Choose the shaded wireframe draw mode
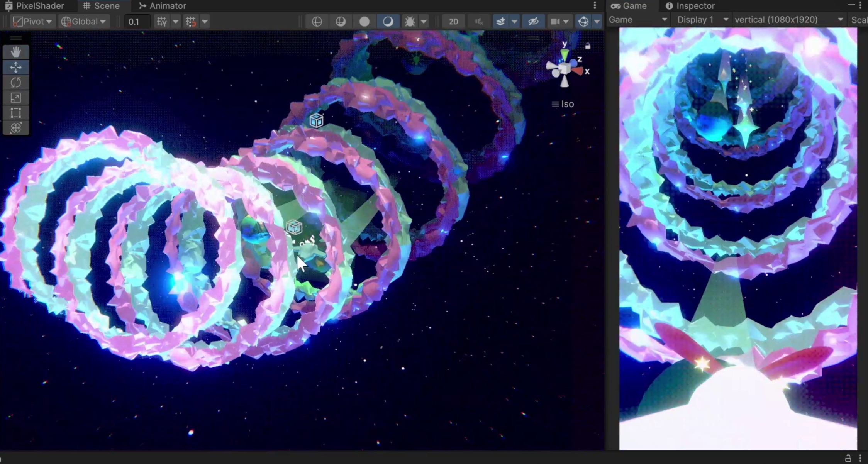 (340, 21)
